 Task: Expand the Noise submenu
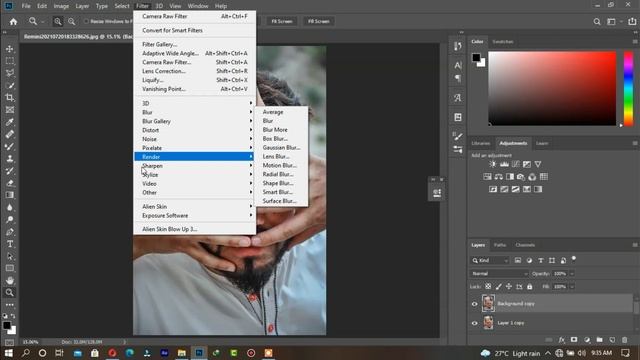pos(195,139)
